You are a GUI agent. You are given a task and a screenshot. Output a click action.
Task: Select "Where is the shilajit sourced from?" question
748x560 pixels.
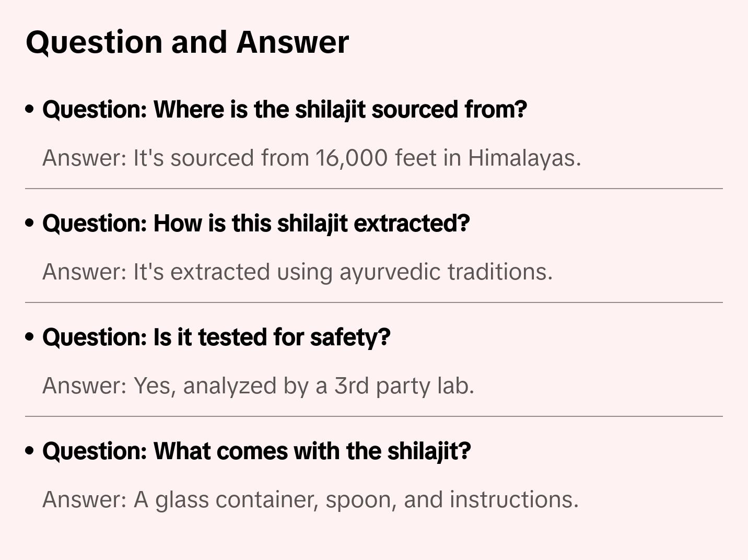285,109
